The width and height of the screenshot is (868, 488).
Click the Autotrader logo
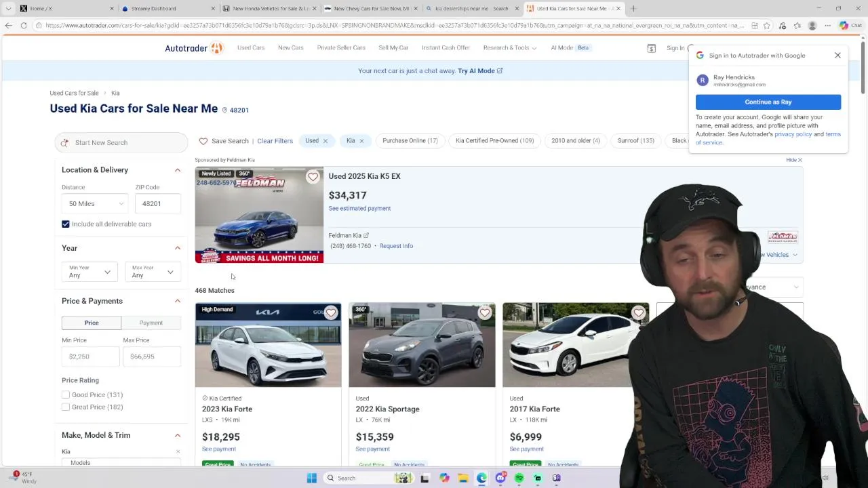pos(193,48)
